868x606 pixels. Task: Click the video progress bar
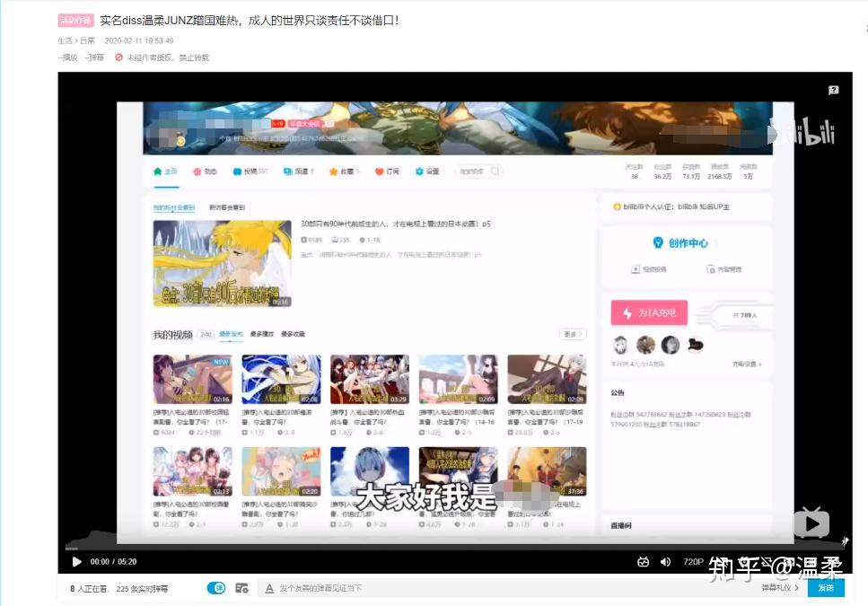pos(454,549)
